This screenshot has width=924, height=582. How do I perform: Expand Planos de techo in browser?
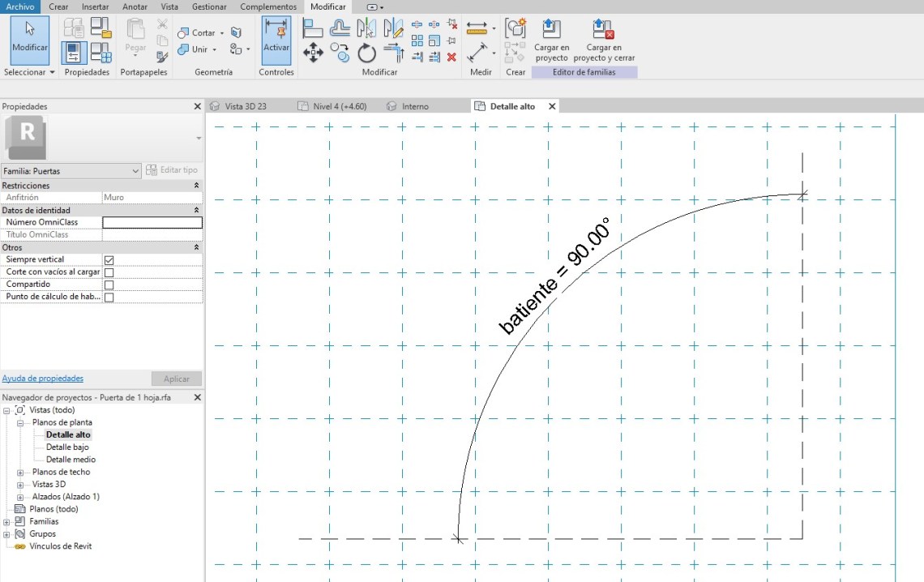[21, 473]
